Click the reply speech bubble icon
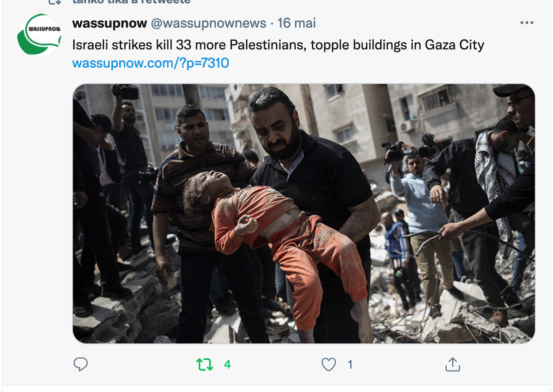 (80, 364)
